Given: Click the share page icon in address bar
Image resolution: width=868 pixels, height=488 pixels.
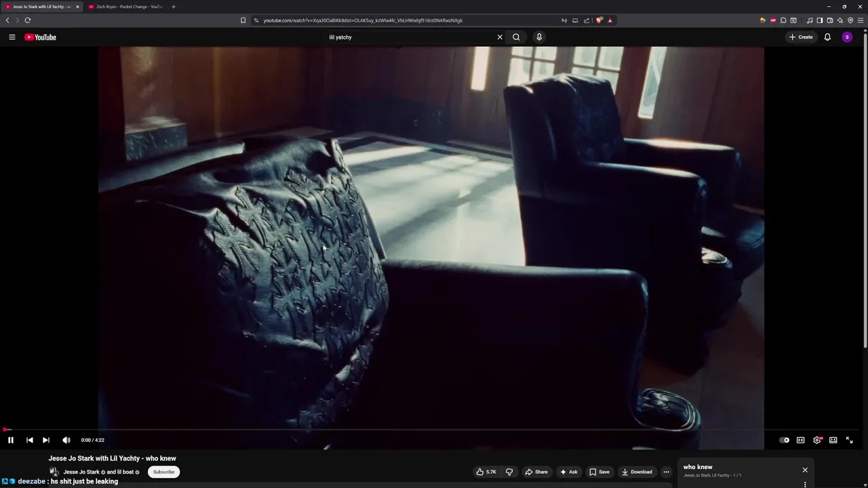Looking at the screenshot, I should [x=587, y=20].
